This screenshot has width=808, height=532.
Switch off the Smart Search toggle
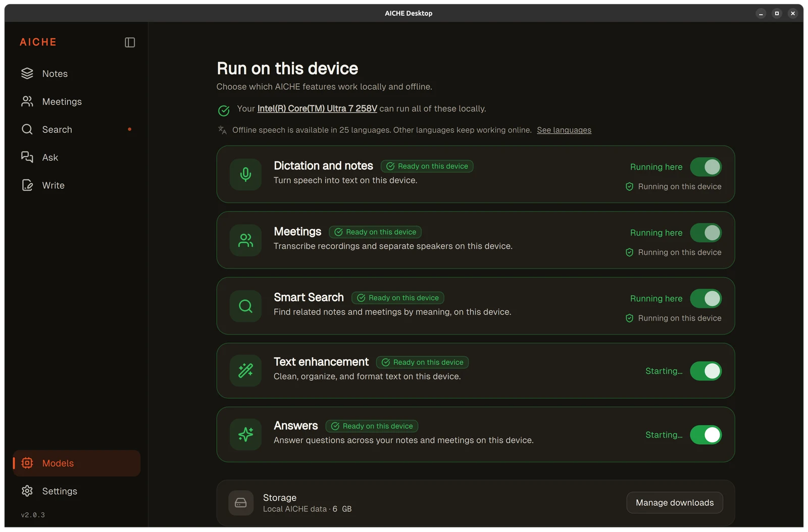pos(705,298)
